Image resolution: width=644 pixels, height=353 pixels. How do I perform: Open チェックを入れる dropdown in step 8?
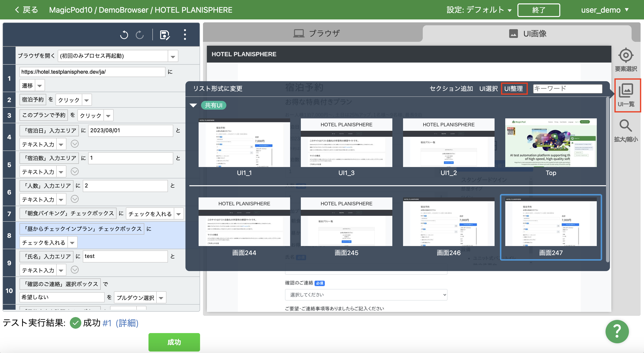72,243
